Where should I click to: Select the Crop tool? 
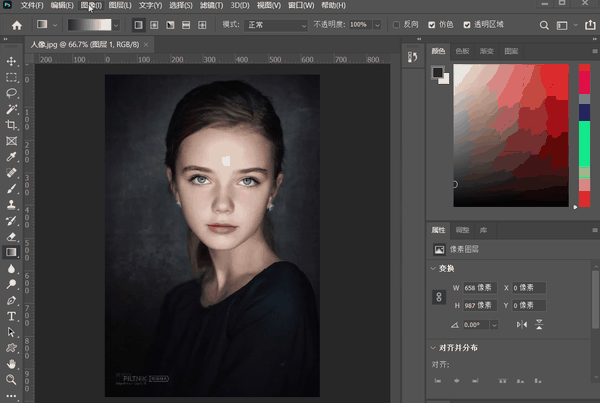tap(11, 125)
